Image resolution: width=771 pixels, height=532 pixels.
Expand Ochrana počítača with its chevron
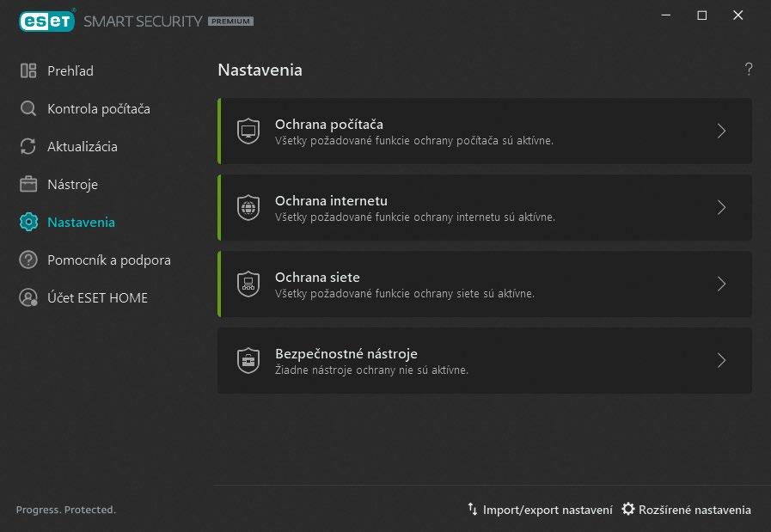721,131
